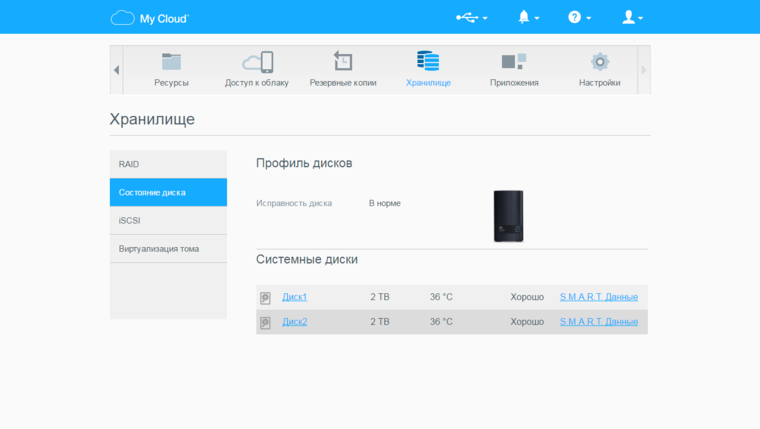
Task: Open the Диск1 link
Action: pos(295,297)
